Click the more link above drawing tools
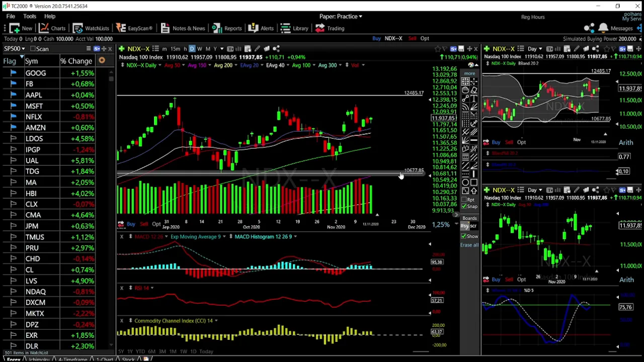644x362 pixels. click(469, 73)
